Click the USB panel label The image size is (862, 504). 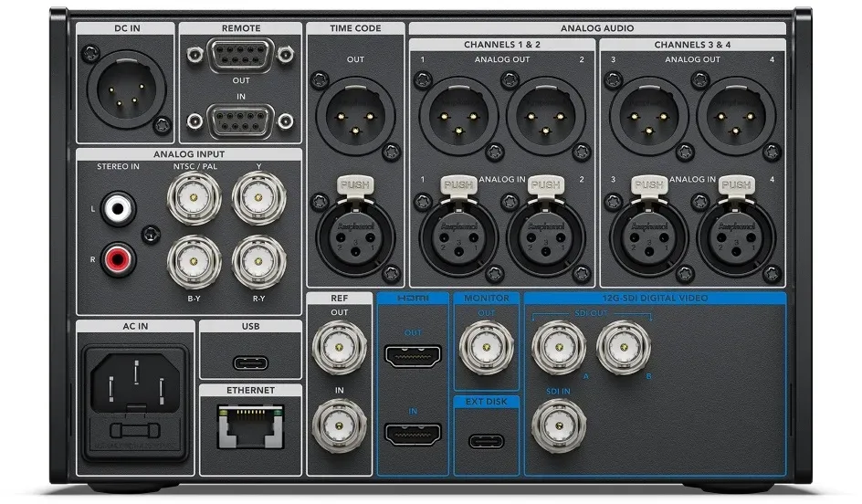[251, 326]
